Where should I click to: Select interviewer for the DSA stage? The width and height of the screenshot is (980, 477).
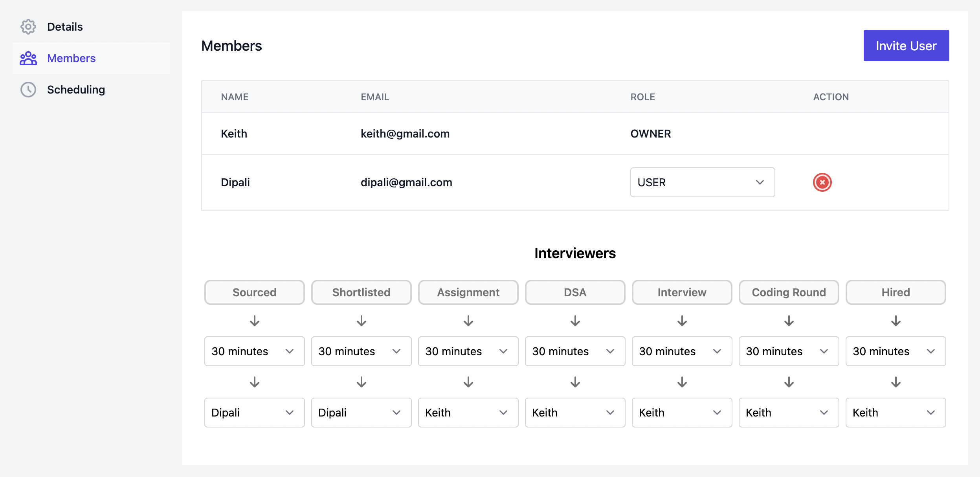coord(575,413)
